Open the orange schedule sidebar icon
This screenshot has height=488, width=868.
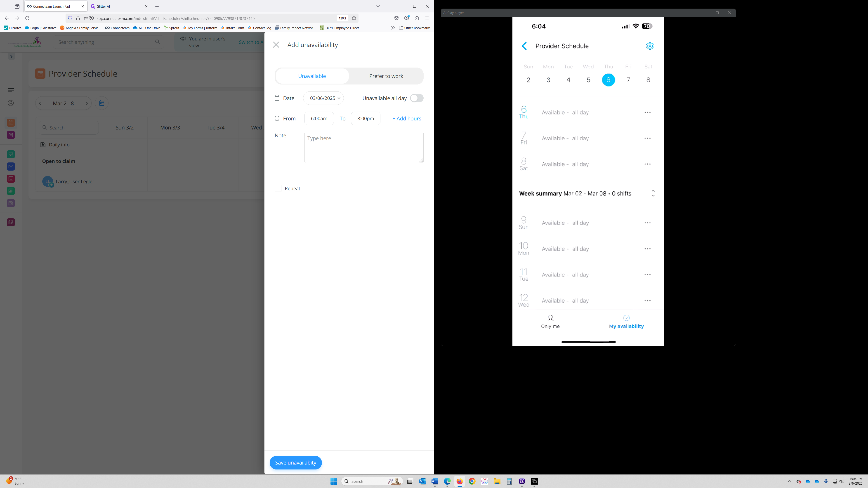tap(11, 123)
